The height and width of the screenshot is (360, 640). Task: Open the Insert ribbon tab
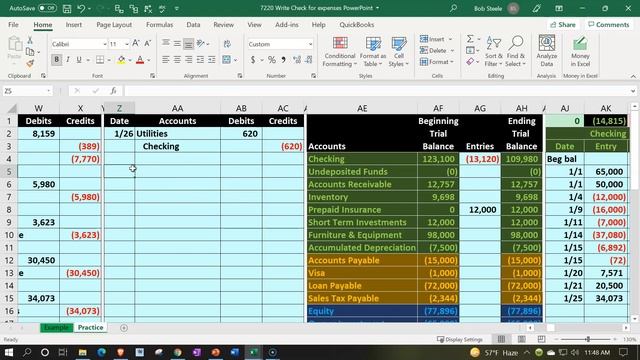[x=73, y=25]
